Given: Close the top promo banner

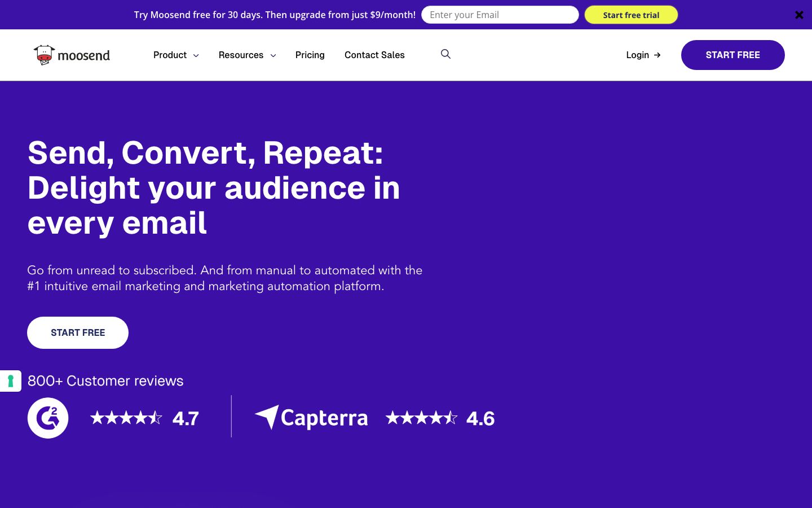Looking at the screenshot, I should tap(799, 15).
